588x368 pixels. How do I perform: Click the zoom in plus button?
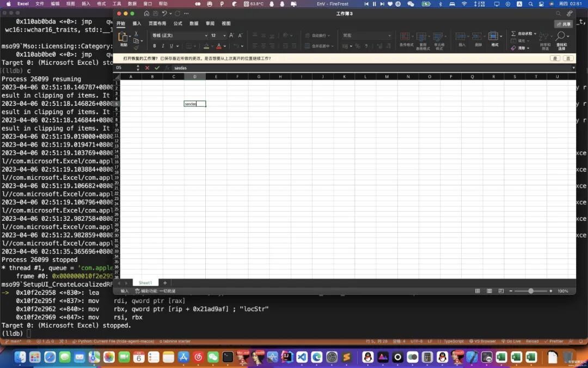pos(550,291)
